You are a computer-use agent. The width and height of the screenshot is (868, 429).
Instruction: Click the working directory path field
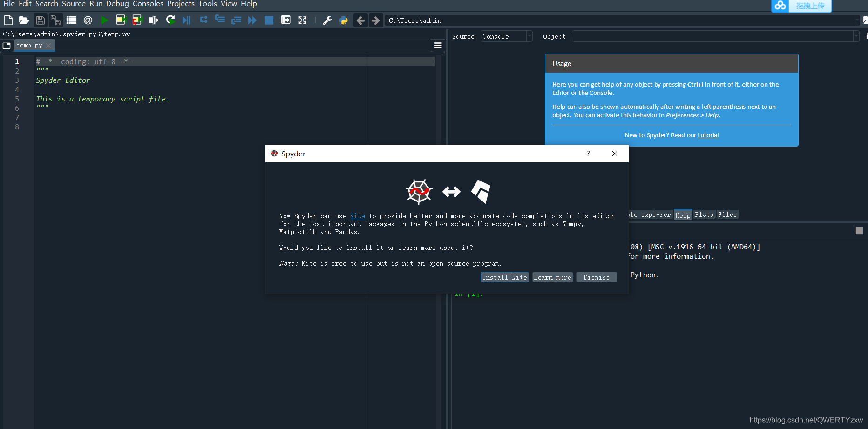click(x=619, y=20)
